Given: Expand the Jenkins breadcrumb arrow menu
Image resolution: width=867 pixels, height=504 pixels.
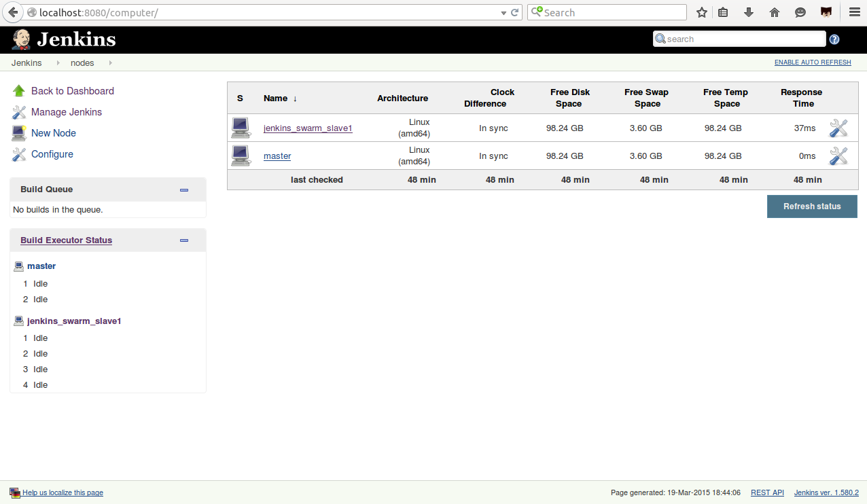Looking at the screenshot, I should click(x=58, y=63).
